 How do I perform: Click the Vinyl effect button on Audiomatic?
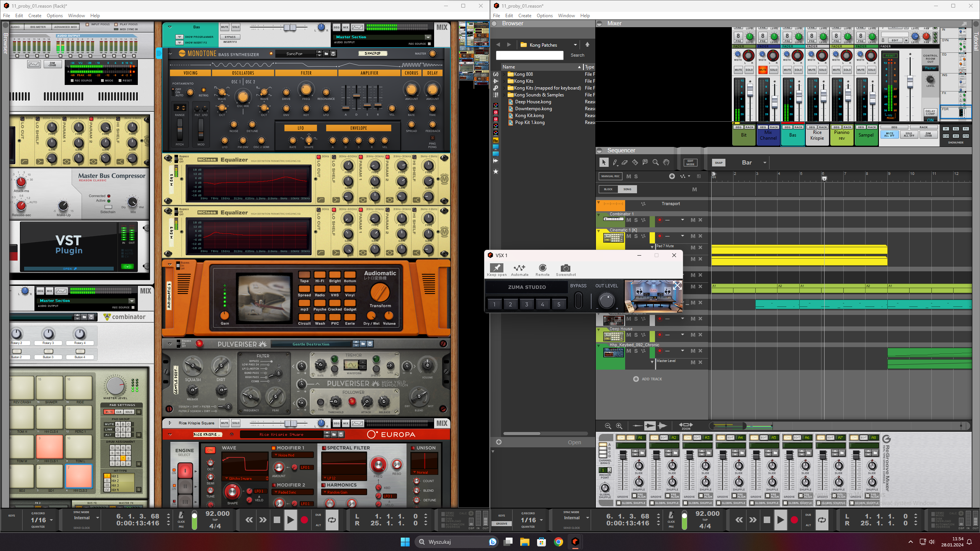click(350, 289)
